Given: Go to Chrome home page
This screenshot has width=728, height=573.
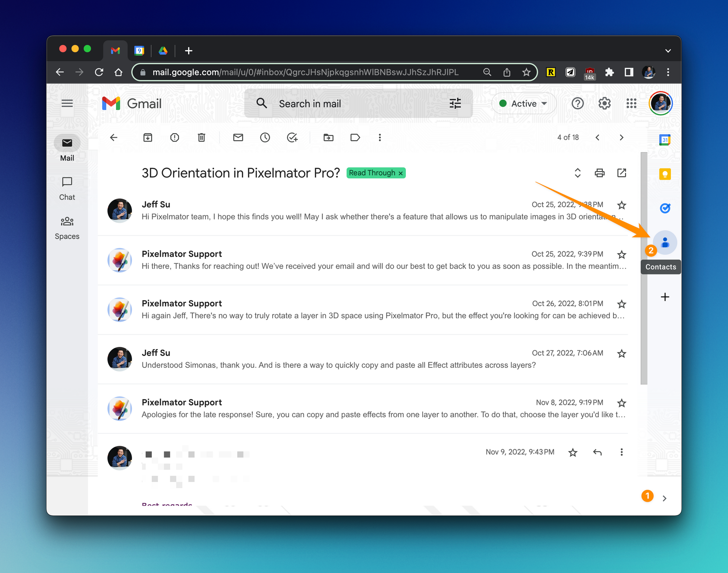Looking at the screenshot, I should click(118, 72).
